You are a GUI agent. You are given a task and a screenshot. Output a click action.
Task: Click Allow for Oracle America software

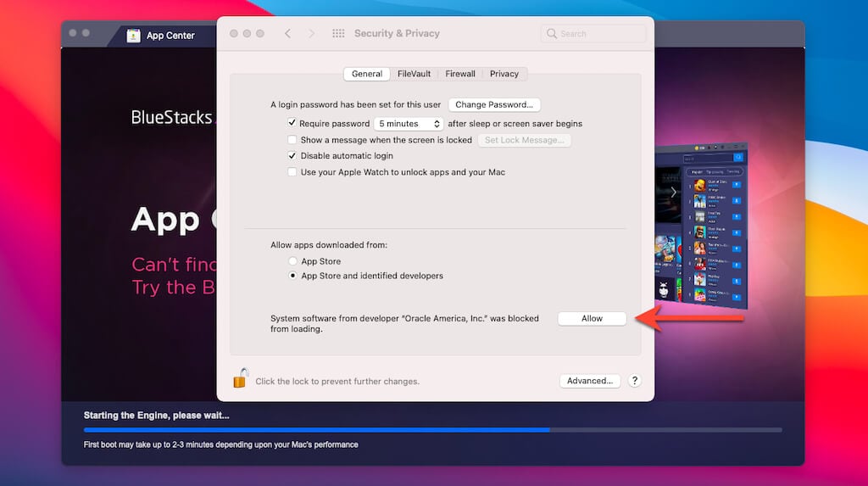592,319
